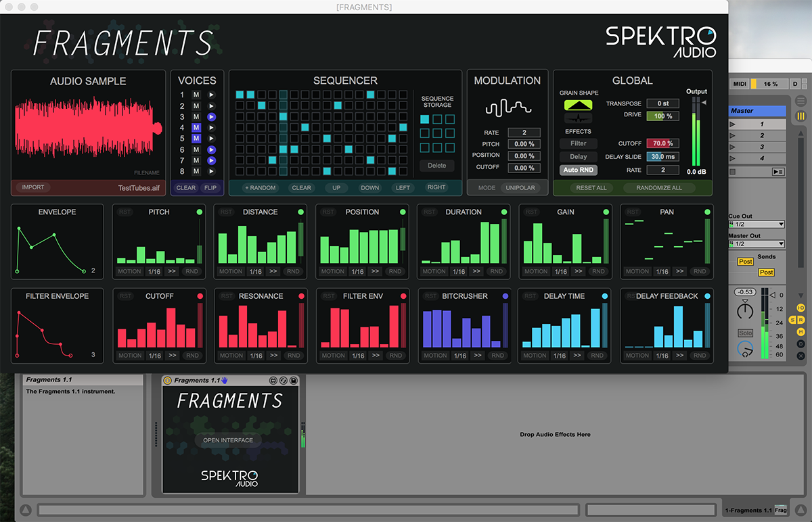Click the Transpose 0 st value field

pyautogui.click(x=662, y=103)
